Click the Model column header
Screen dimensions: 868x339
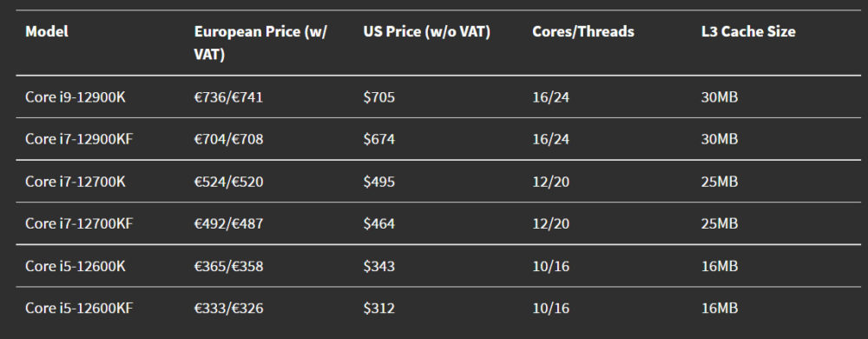point(47,31)
